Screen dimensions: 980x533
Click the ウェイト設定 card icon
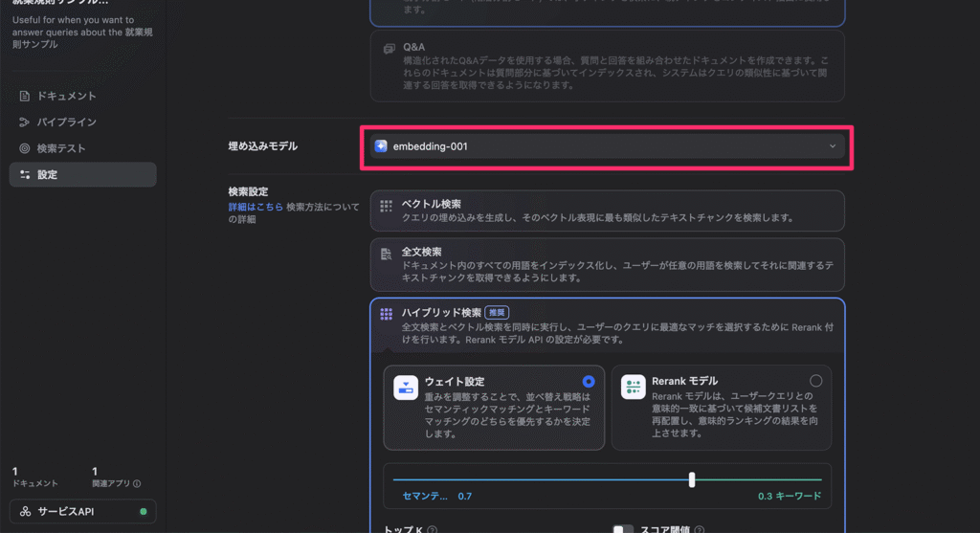coord(406,386)
